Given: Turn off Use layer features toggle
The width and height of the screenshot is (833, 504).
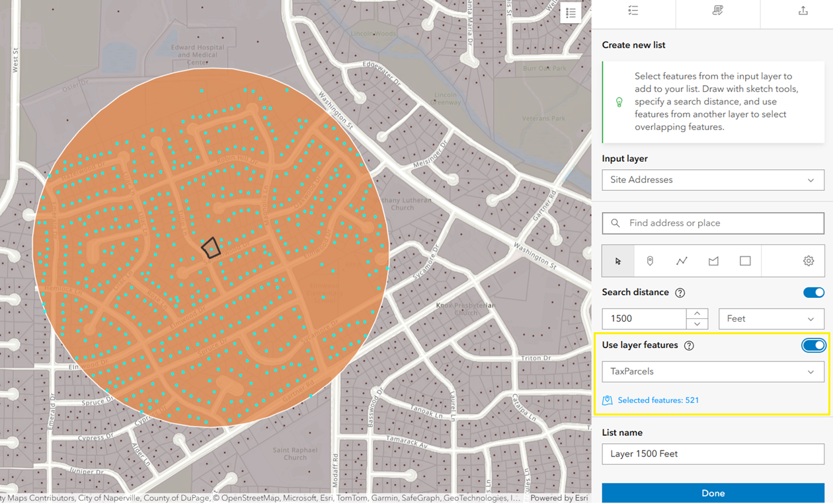Looking at the screenshot, I should pos(813,345).
